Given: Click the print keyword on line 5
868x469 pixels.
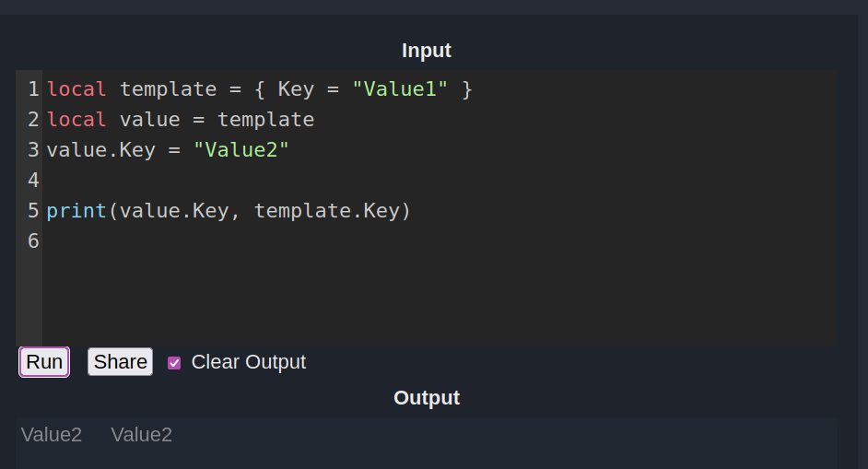Looking at the screenshot, I should [x=76, y=211].
